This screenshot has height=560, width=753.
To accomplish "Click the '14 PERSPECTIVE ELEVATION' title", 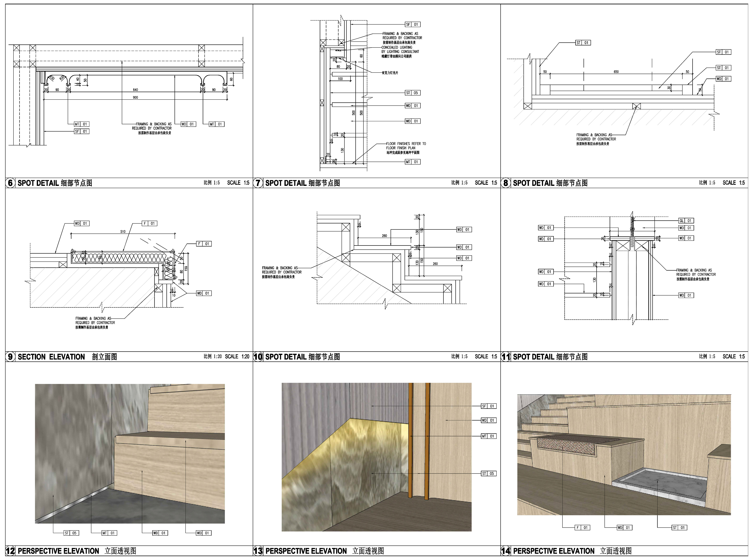I will pos(566,551).
